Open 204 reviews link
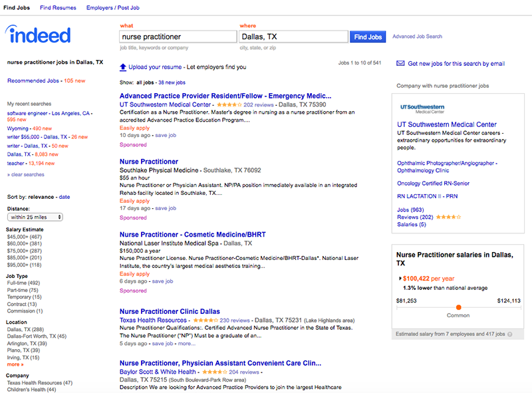The height and width of the screenshot is (393, 532). tap(244, 372)
